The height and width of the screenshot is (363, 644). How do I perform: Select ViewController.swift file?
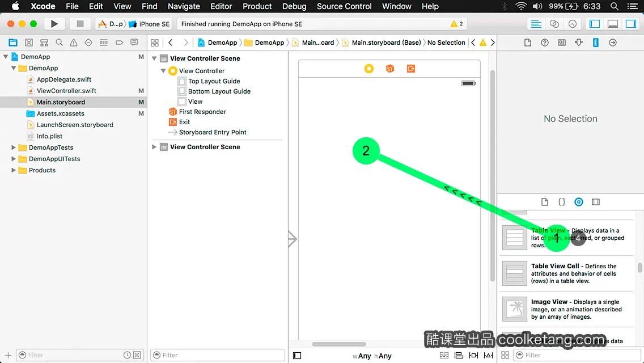[66, 90]
